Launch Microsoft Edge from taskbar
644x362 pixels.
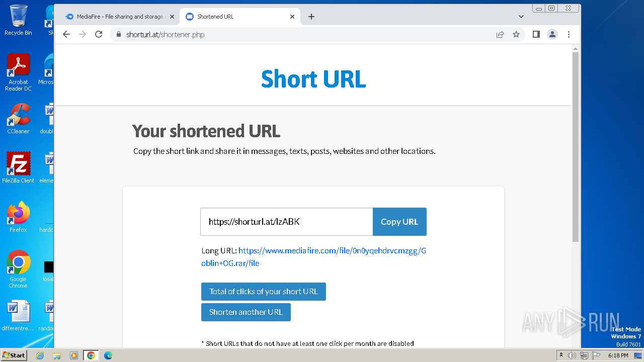pos(108,355)
